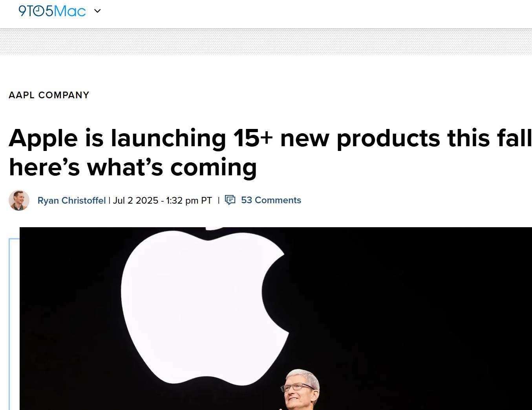Click the blue-outlined box left of hero image
This screenshot has height=410, width=532.
pyautogui.click(x=14, y=322)
